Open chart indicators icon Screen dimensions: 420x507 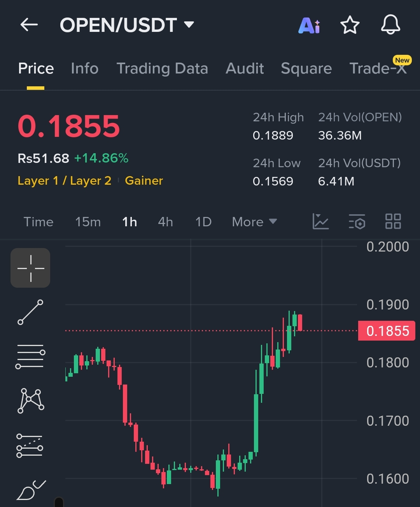coord(321,222)
